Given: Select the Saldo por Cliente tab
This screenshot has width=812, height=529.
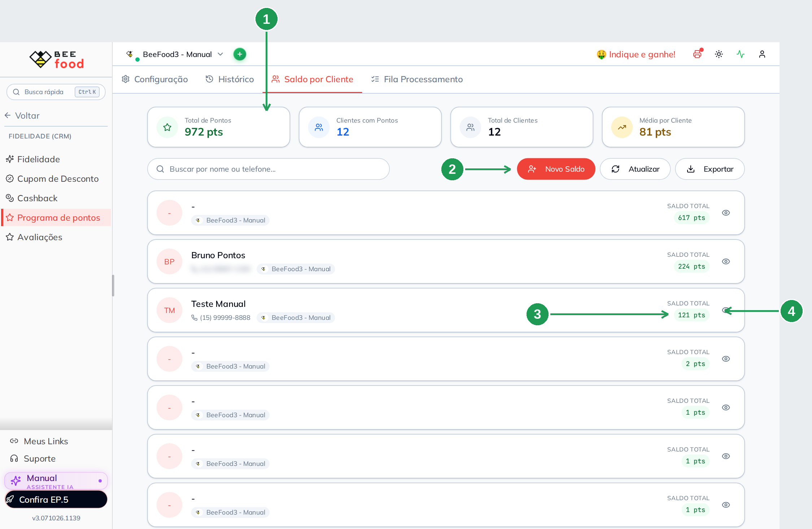Looking at the screenshot, I should 313,79.
